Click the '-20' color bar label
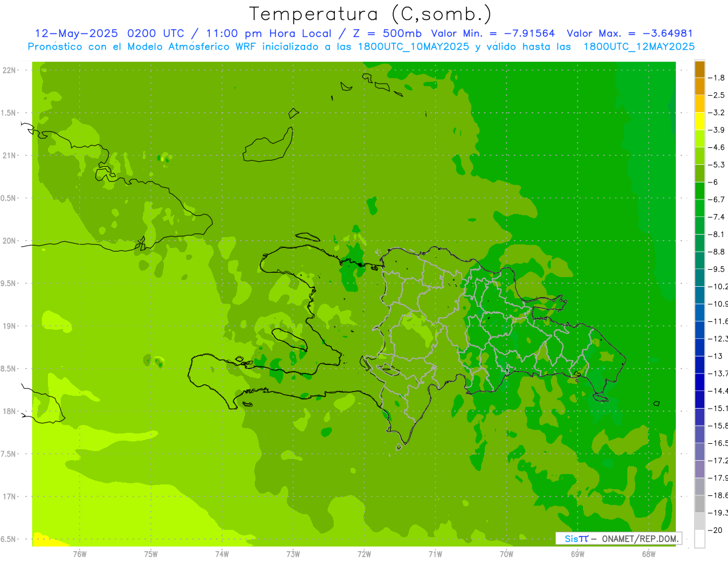This screenshot has width=728, height=562. 716,530
